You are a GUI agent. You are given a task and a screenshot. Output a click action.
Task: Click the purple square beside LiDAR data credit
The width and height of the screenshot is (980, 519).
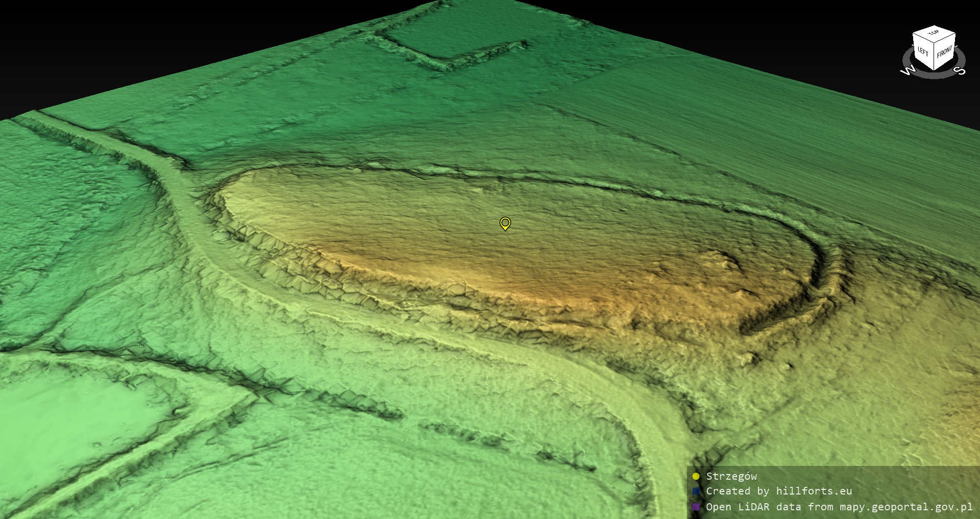click(x=696, y=507)
